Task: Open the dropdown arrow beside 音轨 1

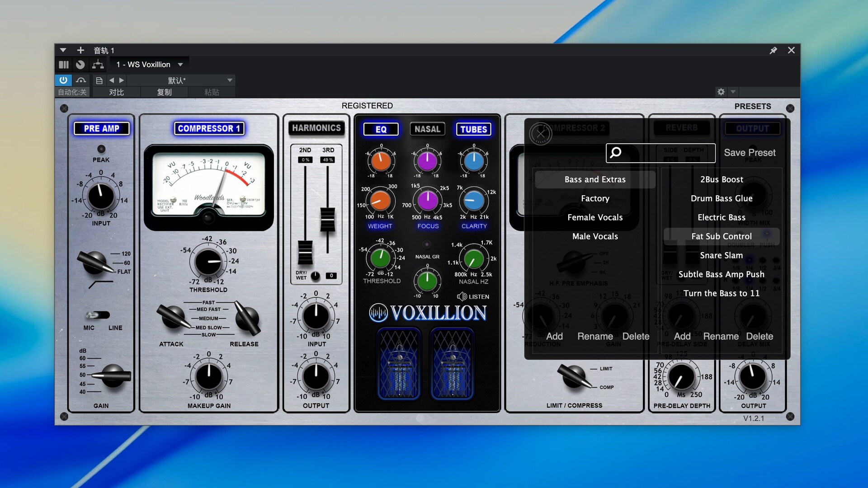Action: (x=63, y=50)
